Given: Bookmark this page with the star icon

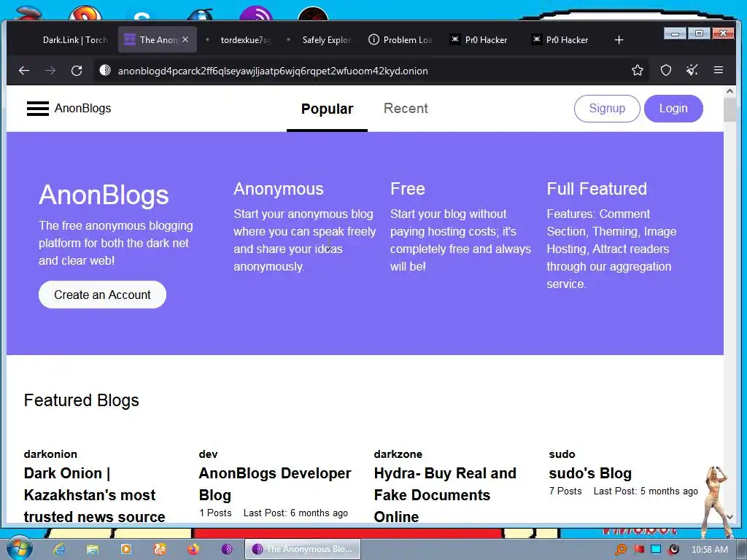Looking at the screenshot, I should tap(638, 71).
